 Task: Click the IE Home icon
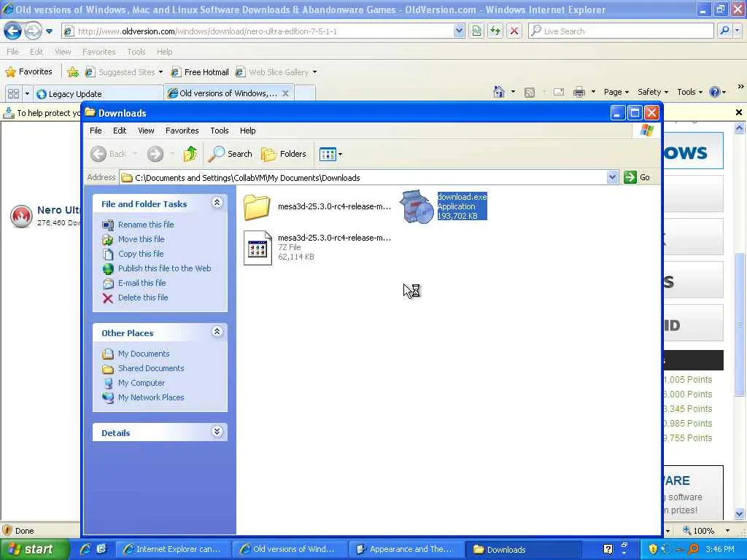499,92
